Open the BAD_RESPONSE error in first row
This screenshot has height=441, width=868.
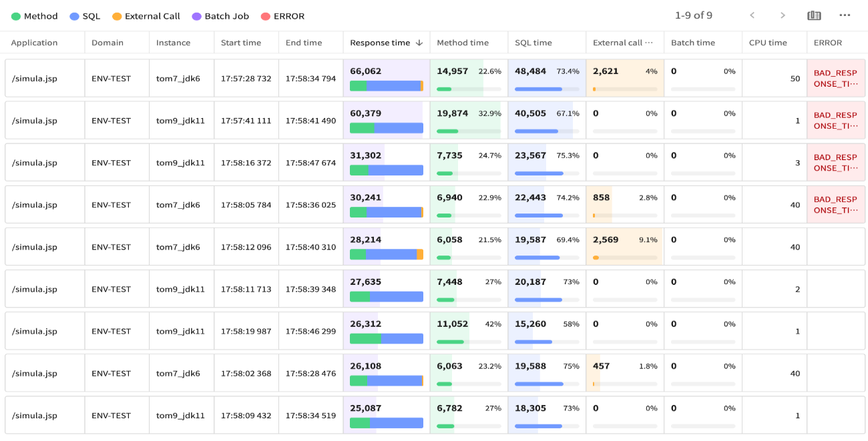coord(835,78)
